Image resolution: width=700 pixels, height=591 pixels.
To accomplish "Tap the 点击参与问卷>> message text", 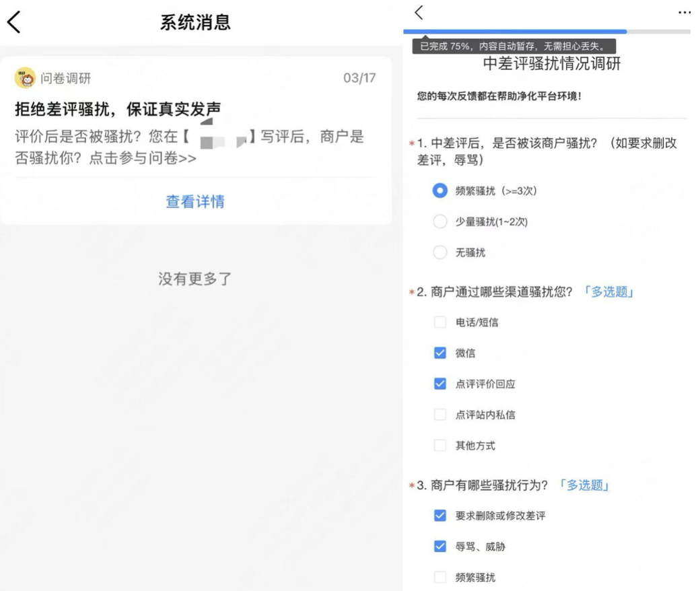I will (143, 158).
